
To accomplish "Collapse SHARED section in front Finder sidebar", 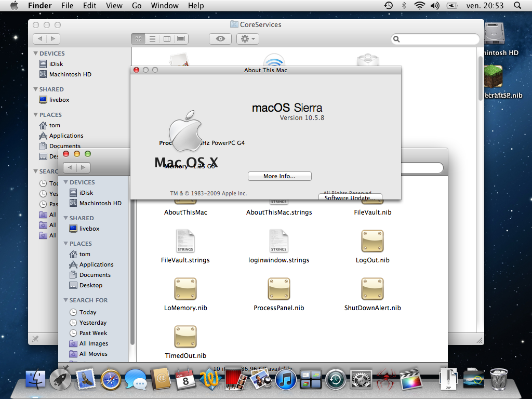I will pyautogui.click(x=66, y=218).
